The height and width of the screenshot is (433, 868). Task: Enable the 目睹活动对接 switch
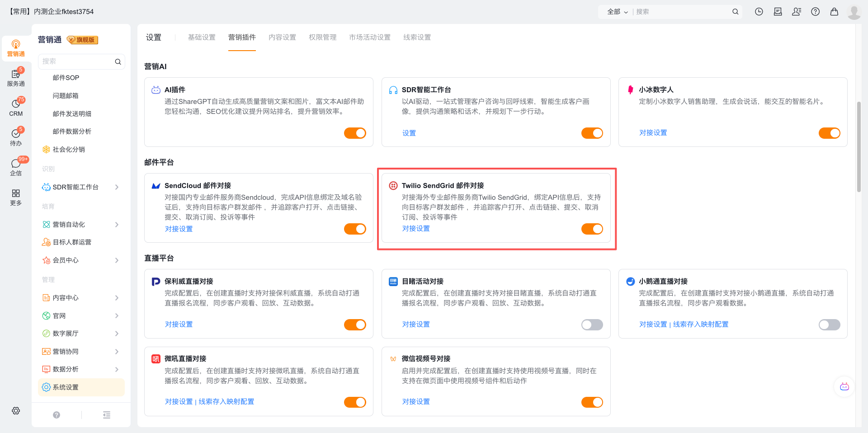click(592, 325)
